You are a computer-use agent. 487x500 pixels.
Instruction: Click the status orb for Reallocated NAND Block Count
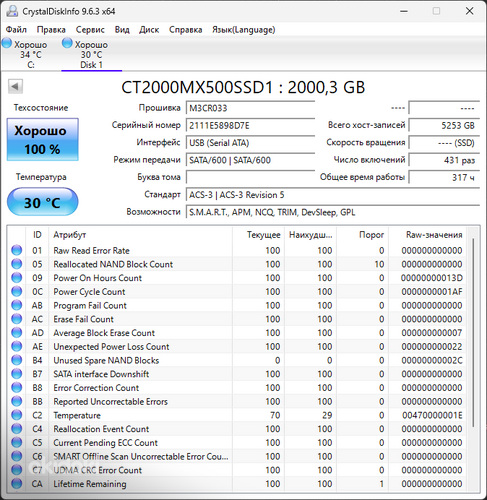(x=16, y=264)
